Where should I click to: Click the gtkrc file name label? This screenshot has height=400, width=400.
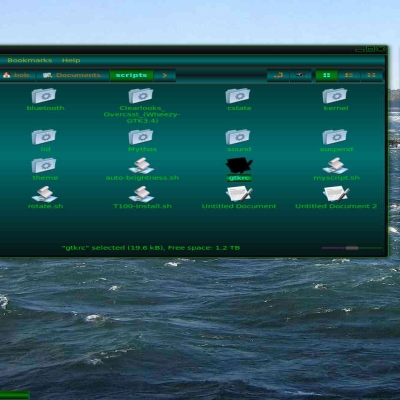click(x=239, y=178)
